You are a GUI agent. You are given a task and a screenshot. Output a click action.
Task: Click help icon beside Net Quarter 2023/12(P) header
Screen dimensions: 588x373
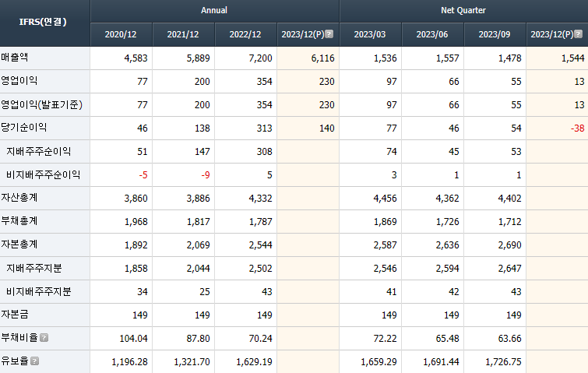click(x=578, y=34)
